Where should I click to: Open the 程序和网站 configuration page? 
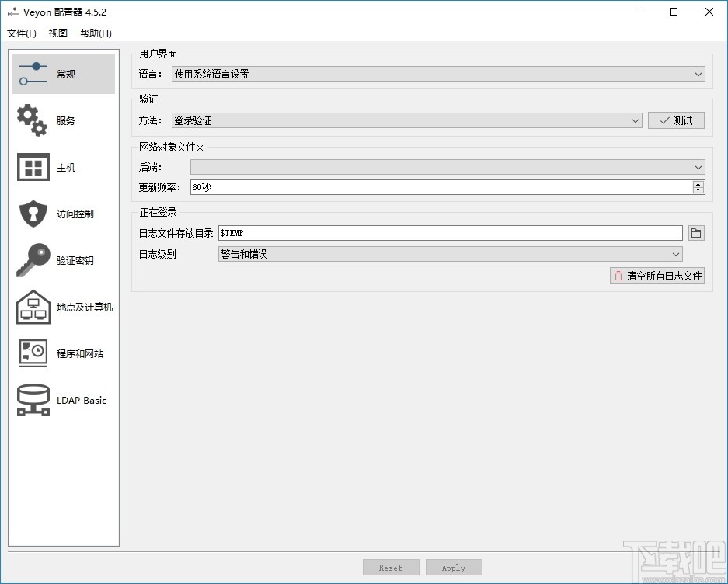pos(62,353)
